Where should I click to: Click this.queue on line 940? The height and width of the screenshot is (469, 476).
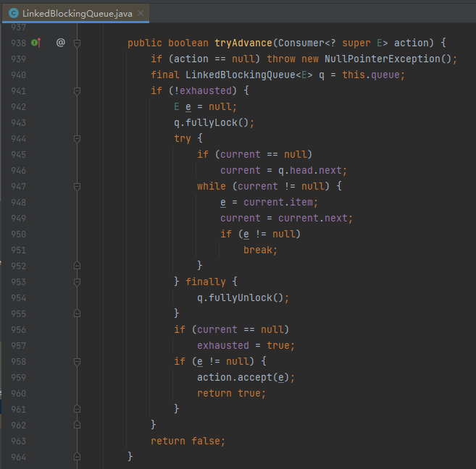(x=371, y=75)
